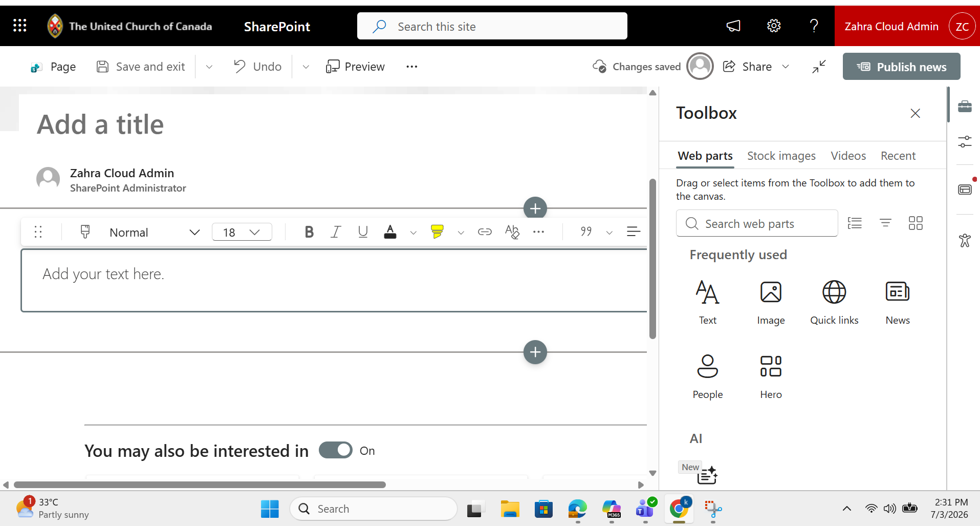Click the text alignment icon

pyautogui.click(x=634, y=232)
